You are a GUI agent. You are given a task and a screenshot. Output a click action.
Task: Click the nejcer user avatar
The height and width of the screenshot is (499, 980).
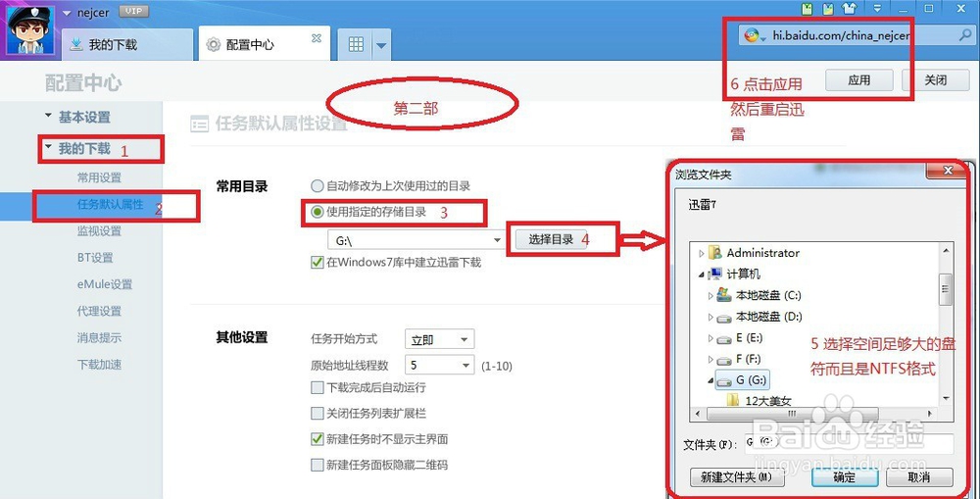[29, 30]
